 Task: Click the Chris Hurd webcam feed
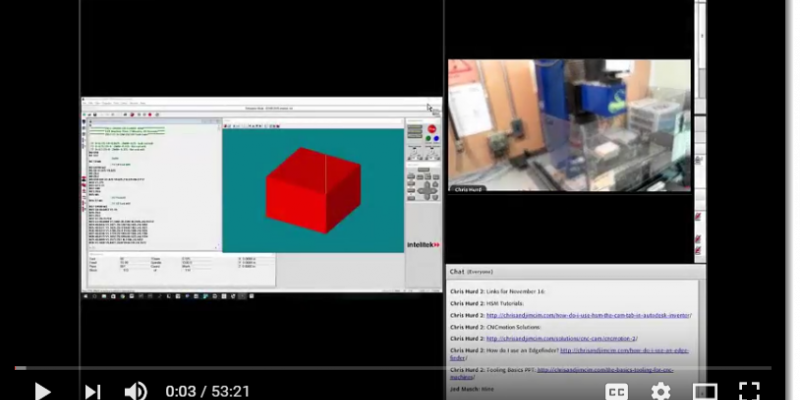(x=568, y=125)
